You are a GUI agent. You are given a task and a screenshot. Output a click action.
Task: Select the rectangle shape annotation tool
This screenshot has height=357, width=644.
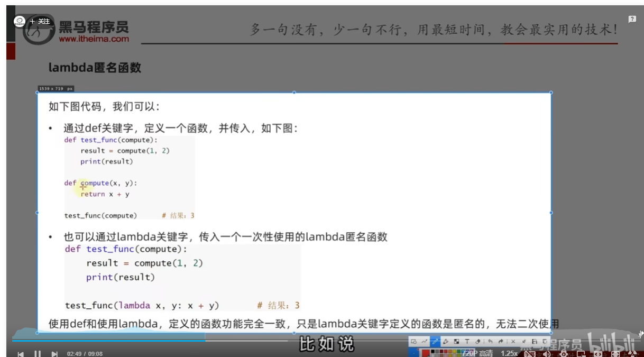pos(413,342)
